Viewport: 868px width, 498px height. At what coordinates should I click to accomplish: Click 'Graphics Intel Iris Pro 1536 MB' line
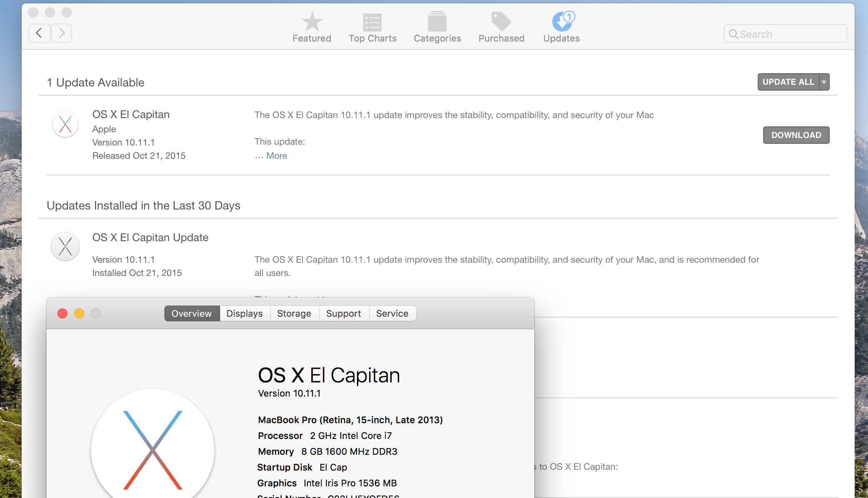tap(327, 483)
